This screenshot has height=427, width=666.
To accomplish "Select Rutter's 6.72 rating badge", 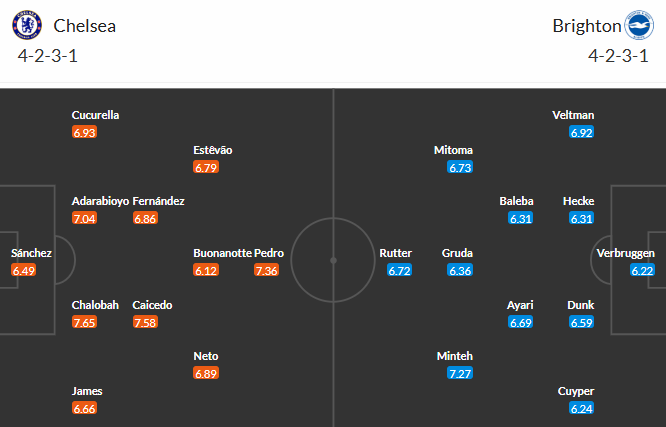I will point(399,270).
